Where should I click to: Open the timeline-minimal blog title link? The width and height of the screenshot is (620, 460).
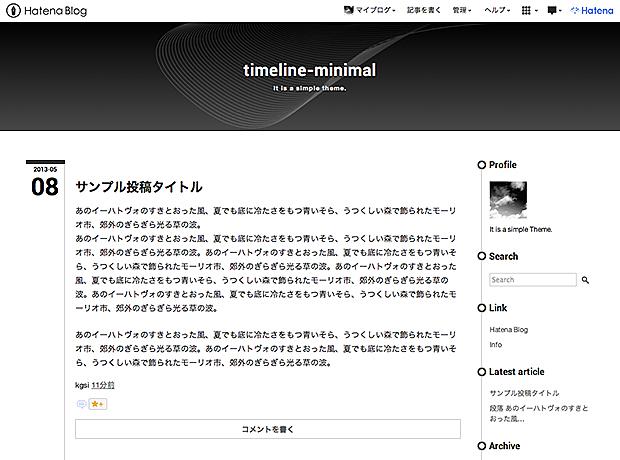click(310, 70)
